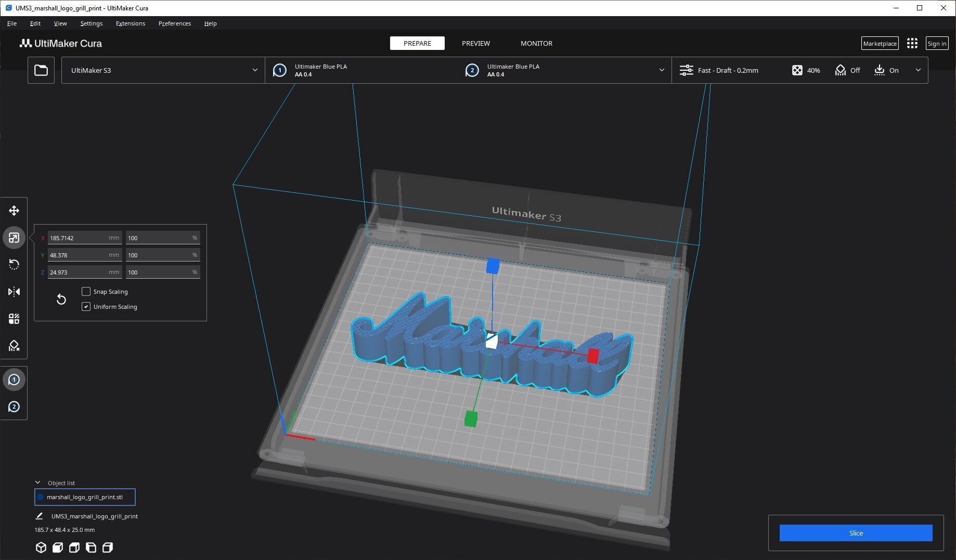This screenshot has width=956, height=560.
Task: Select the Support Blocker tool
Action: click(x=14, y=346)
